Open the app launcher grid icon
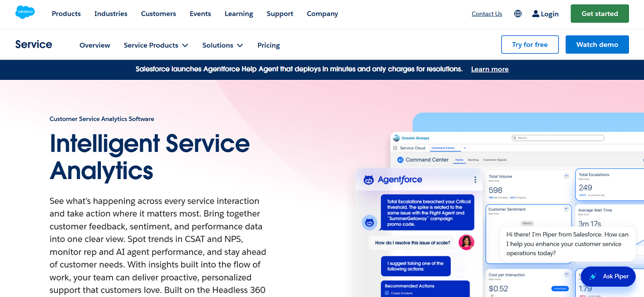 (396, 148)
